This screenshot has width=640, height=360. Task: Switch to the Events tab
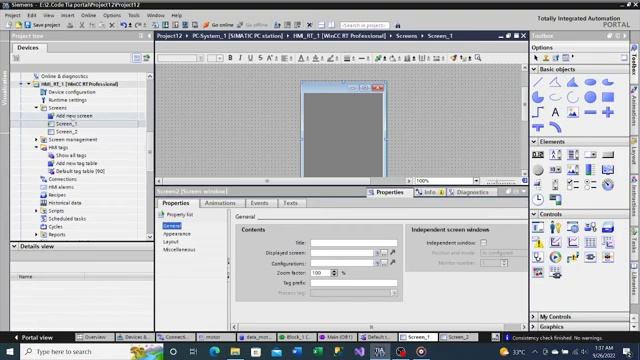pos(260,203)
